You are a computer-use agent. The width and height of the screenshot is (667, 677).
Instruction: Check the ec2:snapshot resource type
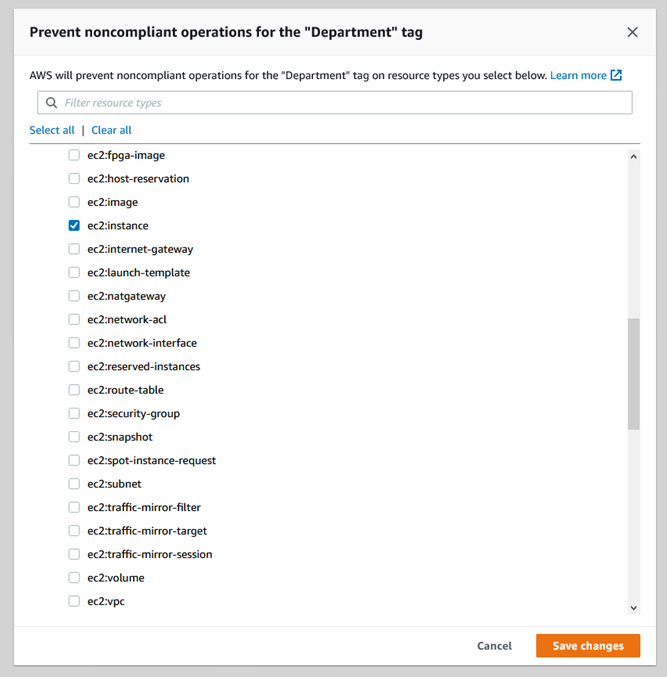tap(74, 437)
